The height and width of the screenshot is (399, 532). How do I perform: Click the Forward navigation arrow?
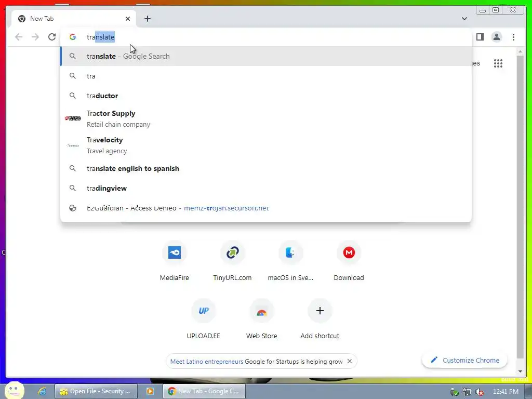35,37
